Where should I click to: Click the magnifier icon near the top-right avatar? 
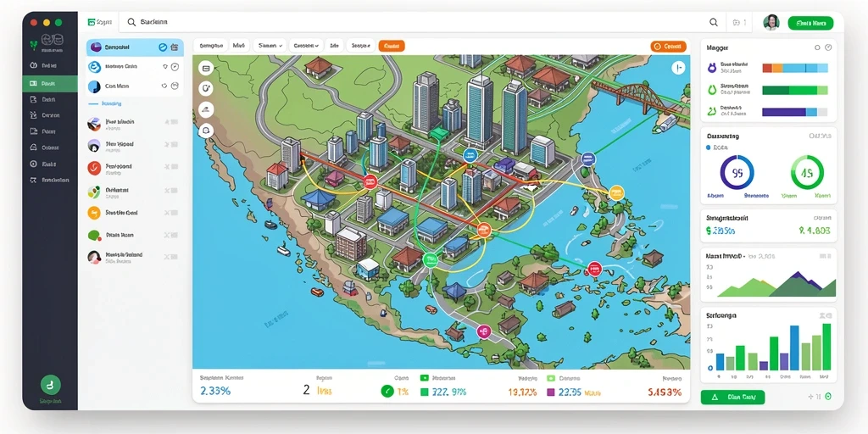[x=714, y=22]
